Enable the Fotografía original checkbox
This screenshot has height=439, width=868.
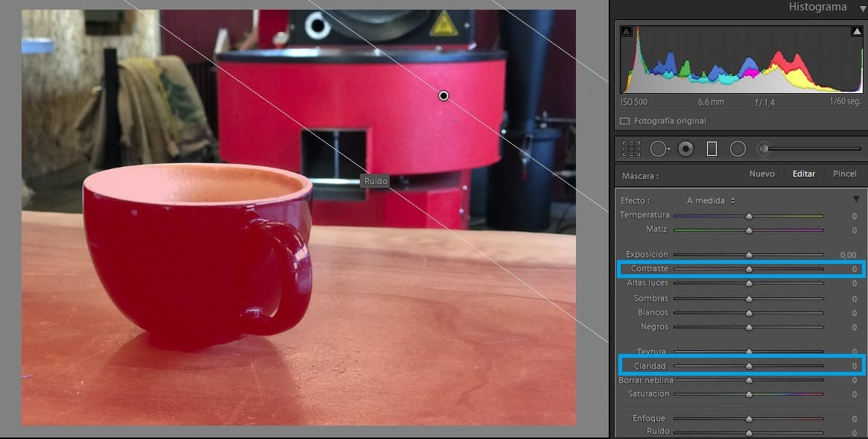625,121
